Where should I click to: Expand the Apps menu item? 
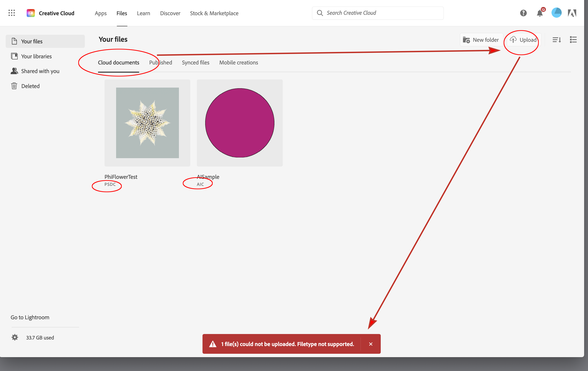pyautogui.click(x=101, y=13)
